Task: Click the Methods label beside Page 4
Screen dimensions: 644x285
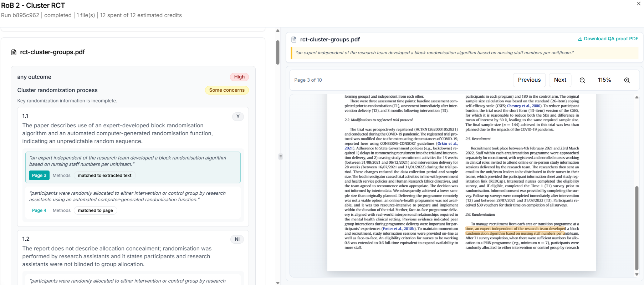Action: point(62,210)
